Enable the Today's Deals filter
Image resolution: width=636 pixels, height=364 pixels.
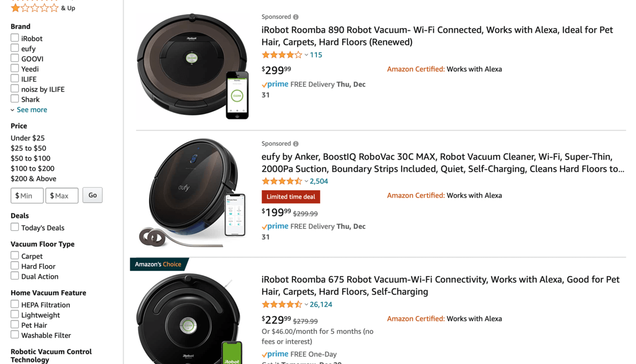click(x=15, y=227)
